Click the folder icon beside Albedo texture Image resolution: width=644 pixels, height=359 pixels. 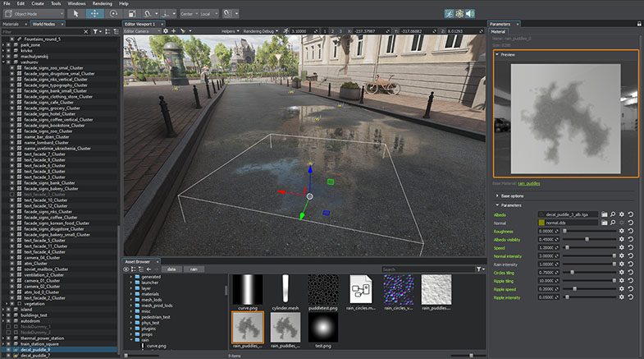click(x=603, y=214)
